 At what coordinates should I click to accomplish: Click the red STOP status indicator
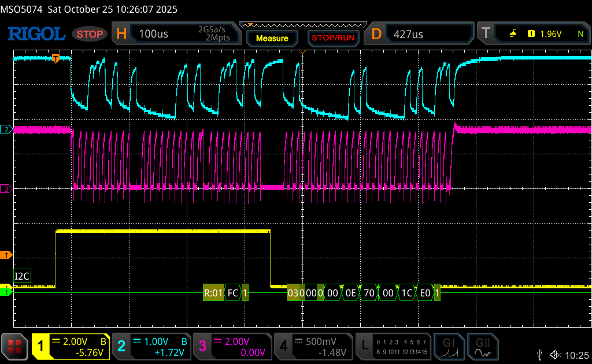click(90, 34)
